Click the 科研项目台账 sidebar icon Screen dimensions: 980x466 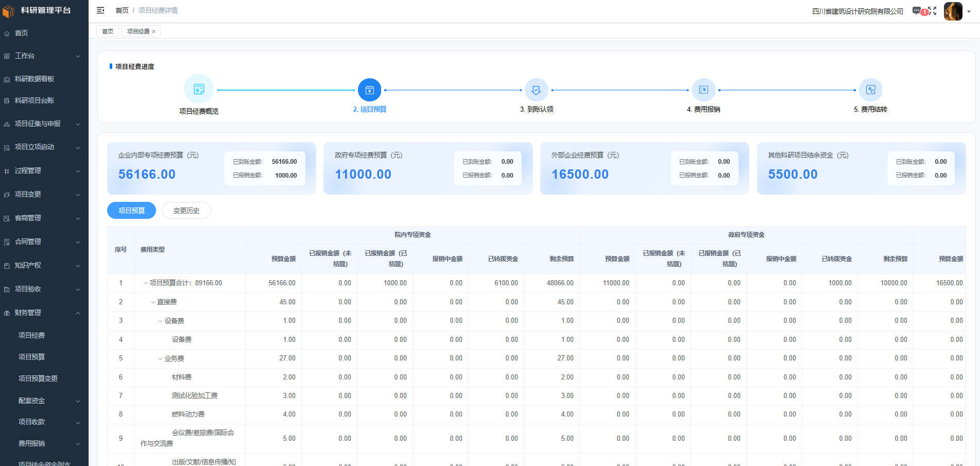coord(7,101)
